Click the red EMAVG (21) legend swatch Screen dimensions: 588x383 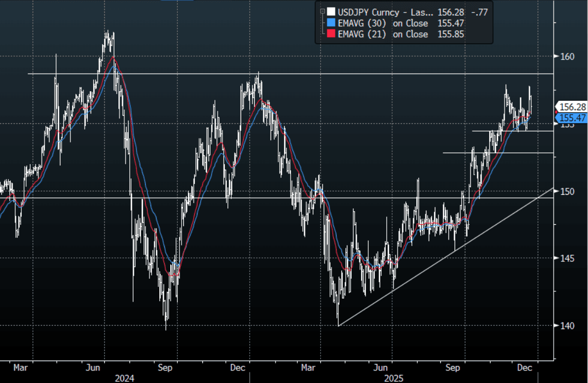[x=331, y=34]
